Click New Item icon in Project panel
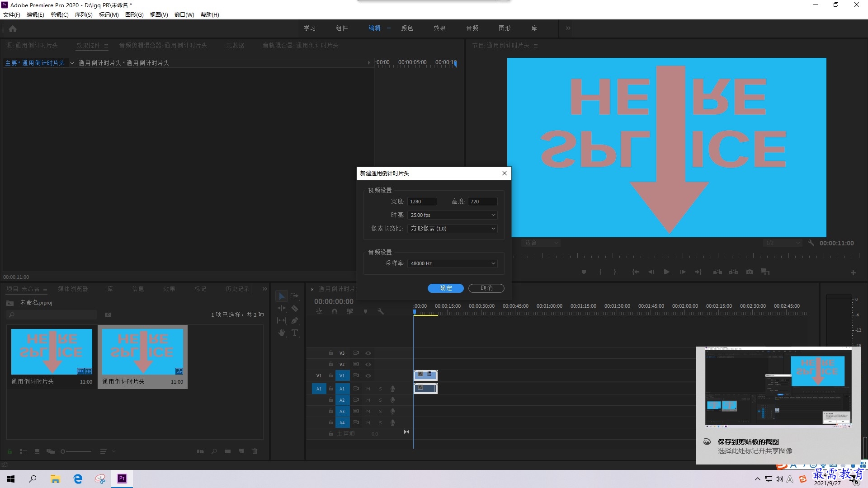Image resolution: width=868 pixels, height=488 pixels. [241, 451]
